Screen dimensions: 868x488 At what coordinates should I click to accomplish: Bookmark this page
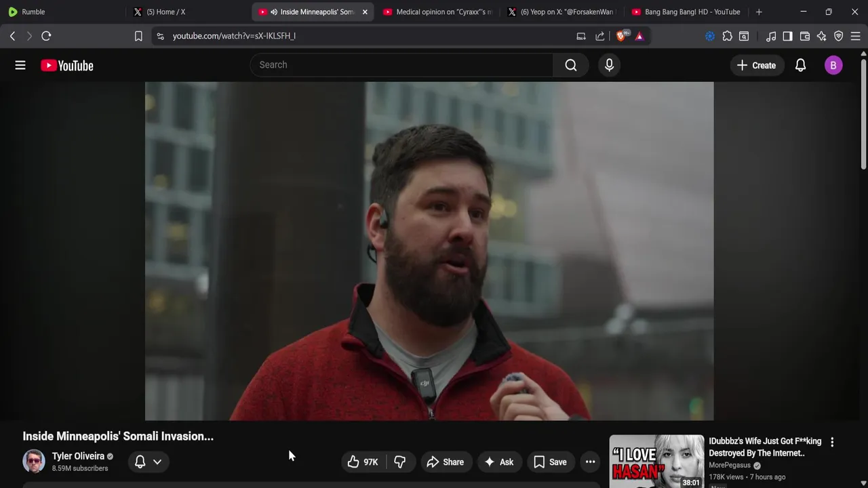[x=138, y=36]
